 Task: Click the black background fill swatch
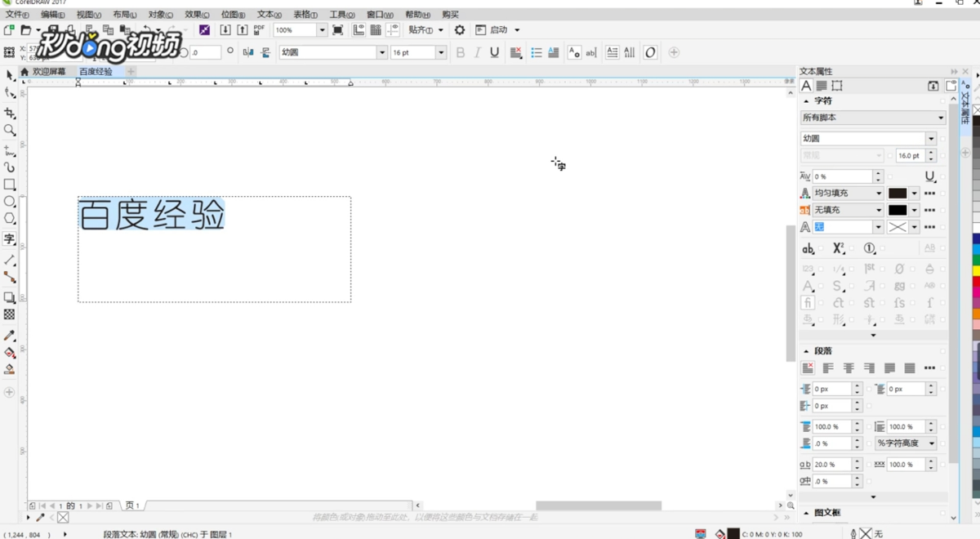(x=898, y=210)
